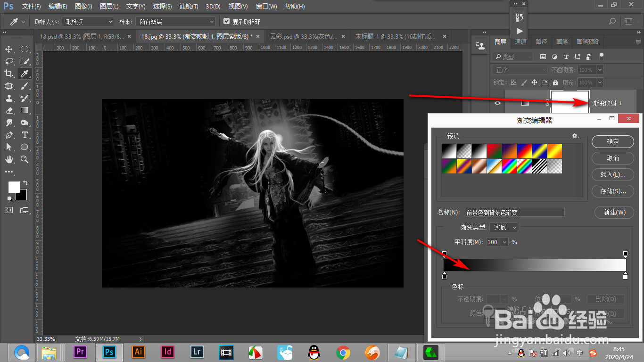Filter layers for type layers
The image size is (644, 362).
pos(566,57)
